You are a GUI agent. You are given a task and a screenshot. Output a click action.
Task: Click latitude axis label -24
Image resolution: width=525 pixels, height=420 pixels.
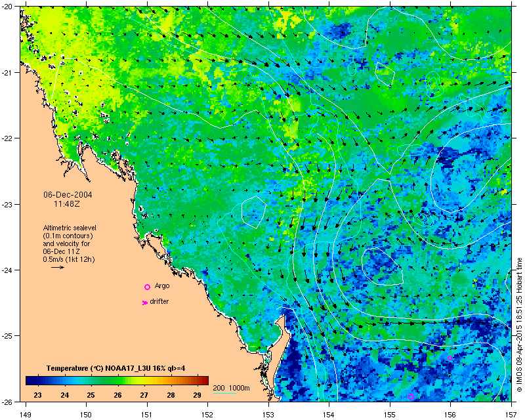pos(7,270)
